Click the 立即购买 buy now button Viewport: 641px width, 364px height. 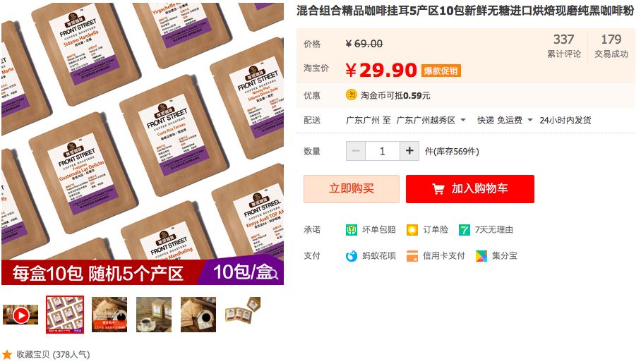click(351, 189)
